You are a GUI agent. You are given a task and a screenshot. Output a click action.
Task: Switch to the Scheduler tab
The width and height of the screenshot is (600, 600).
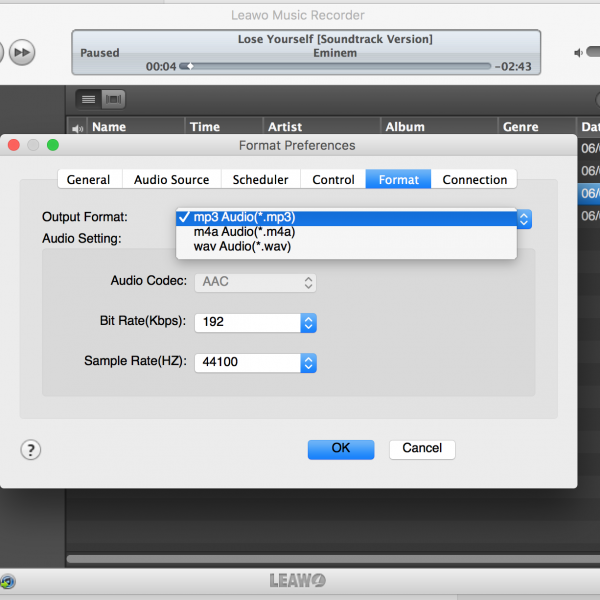[261, 179]
